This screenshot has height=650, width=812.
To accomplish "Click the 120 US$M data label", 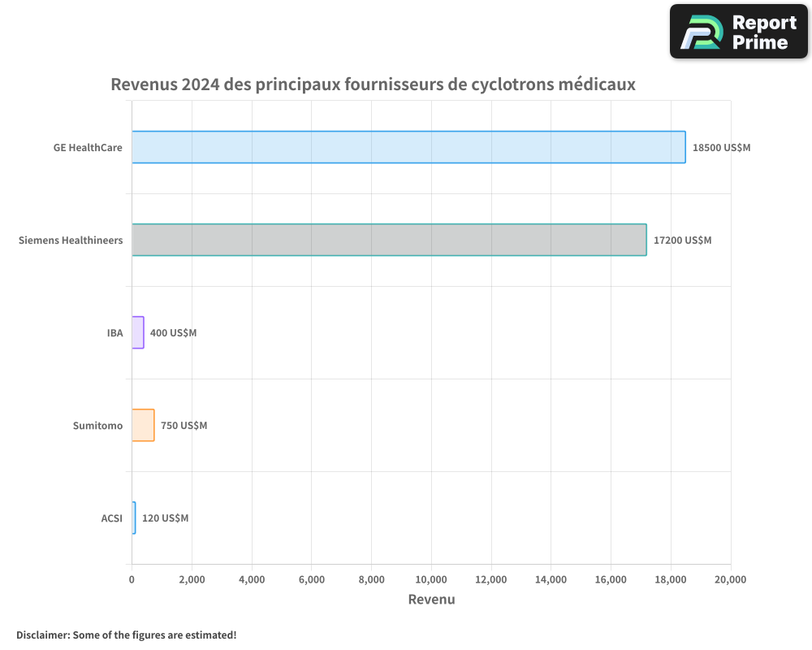I will [165, 518].
